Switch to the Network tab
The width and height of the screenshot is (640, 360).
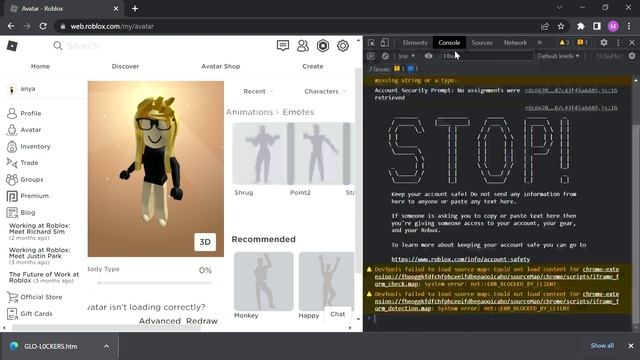pos(515,42)
